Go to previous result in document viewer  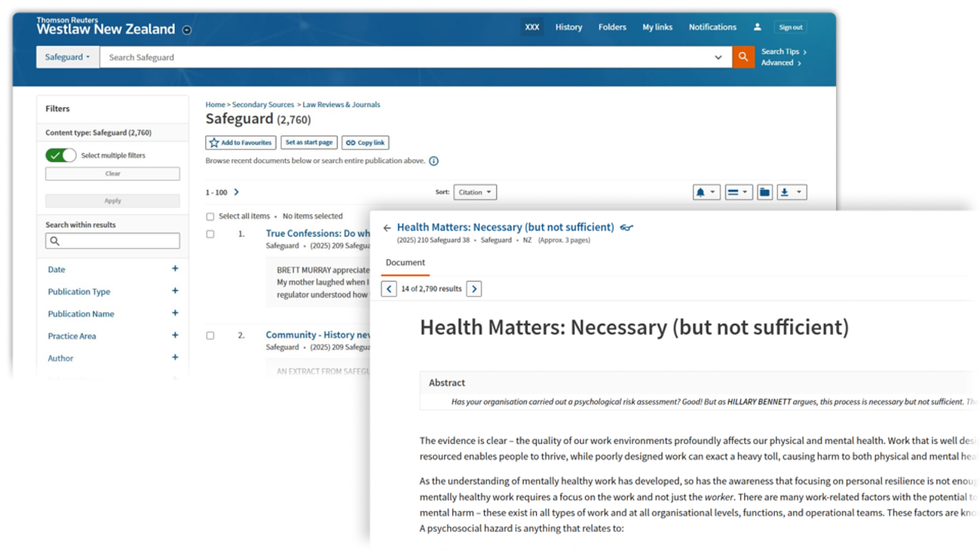pyautogui.click(x=389, y=289)
